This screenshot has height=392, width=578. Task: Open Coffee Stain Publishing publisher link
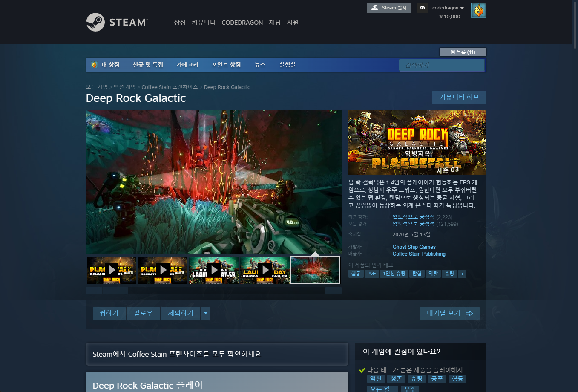419,254
